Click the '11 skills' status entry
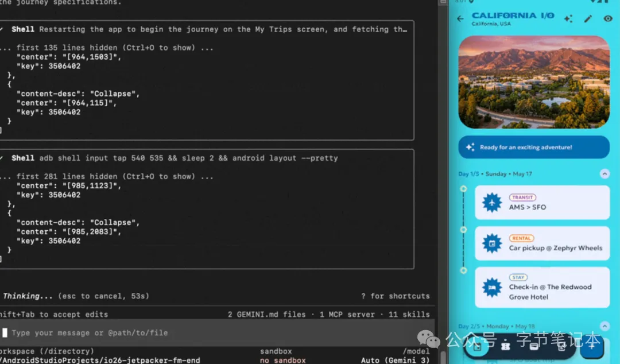The height and width of the screenshot is (364, 620). coord(409,315)
